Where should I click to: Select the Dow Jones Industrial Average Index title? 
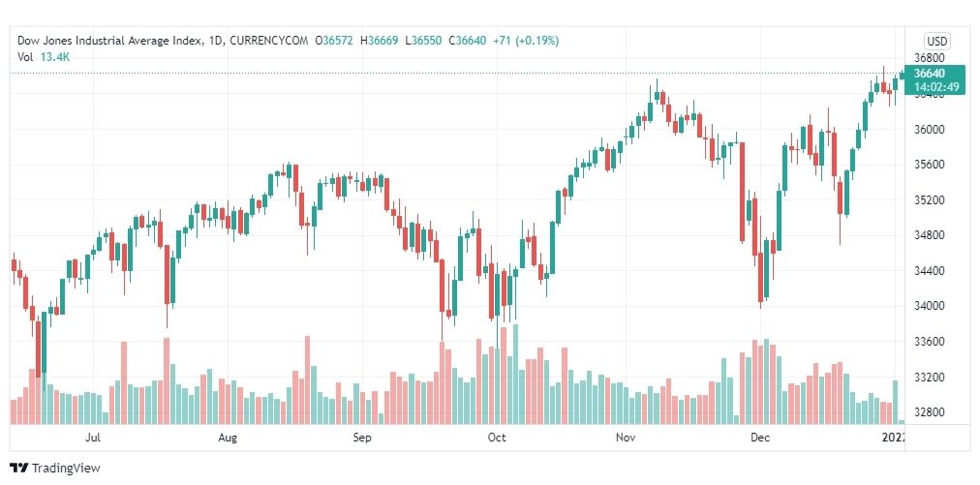tap(109, 41)
